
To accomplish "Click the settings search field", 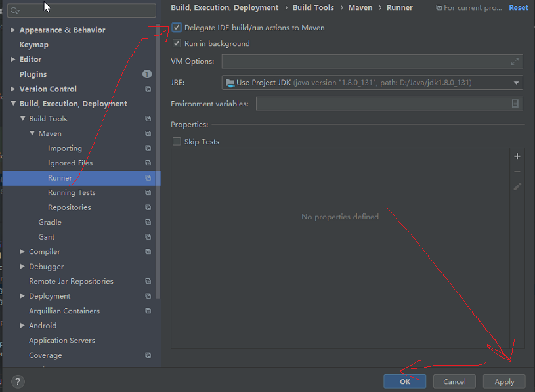I will pyautogui.click(x=81, y=11).
